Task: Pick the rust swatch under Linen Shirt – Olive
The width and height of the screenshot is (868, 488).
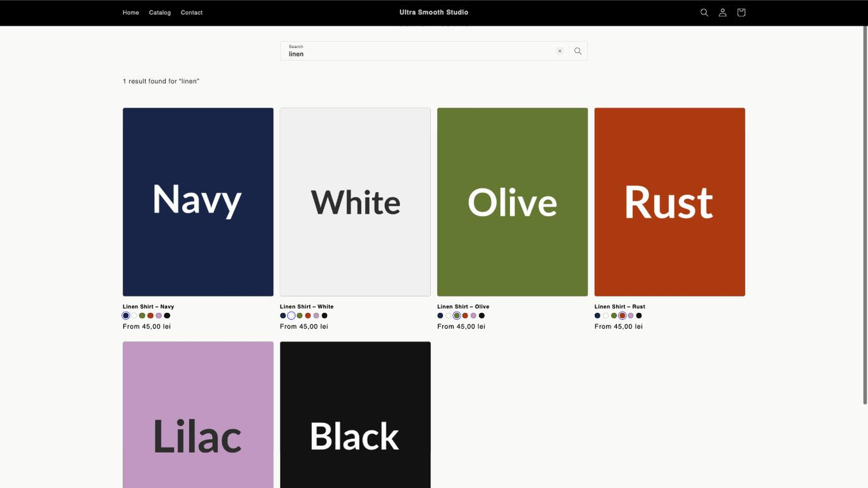Action: (465, 316)
